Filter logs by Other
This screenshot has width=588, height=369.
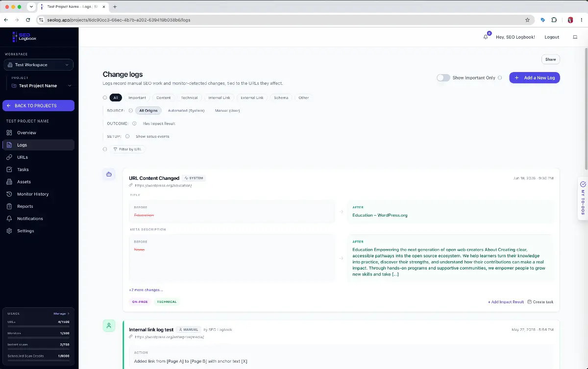304,98
